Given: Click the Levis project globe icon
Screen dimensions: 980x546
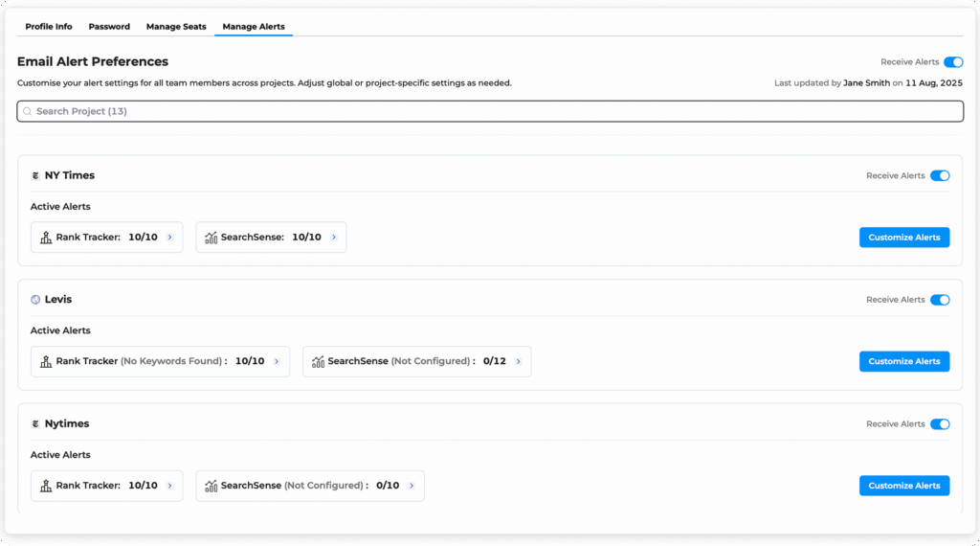Looking at the screenshot, I should tap(35, 300).
